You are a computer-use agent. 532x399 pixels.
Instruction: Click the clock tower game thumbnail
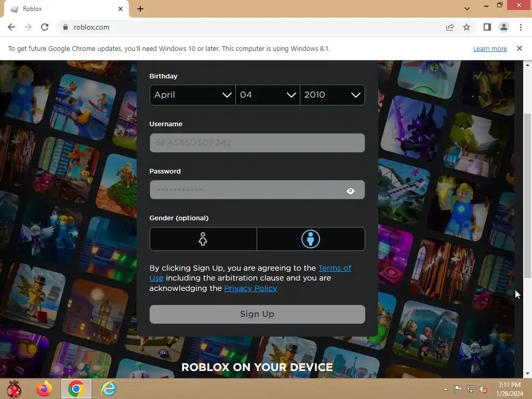coord(96,312)
